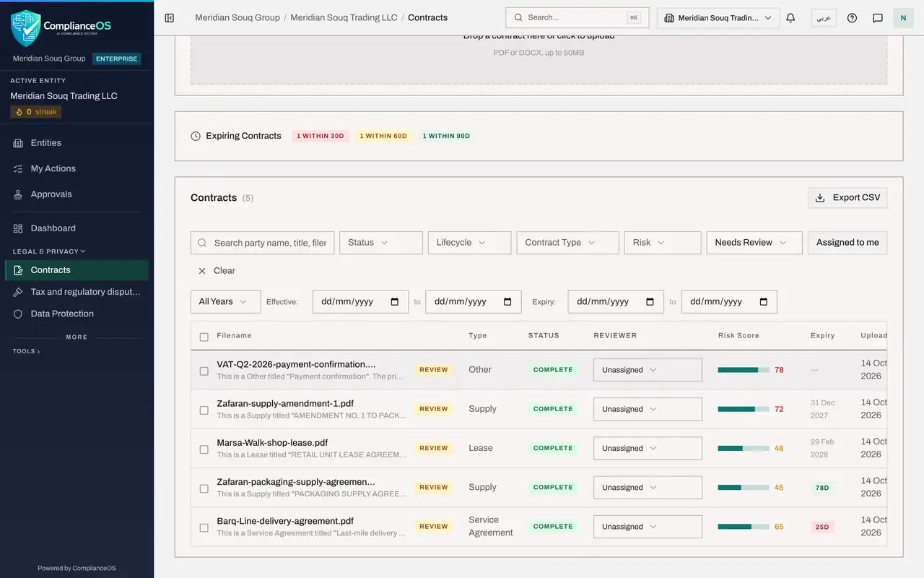Click the search party name input field
The image size is (924, 578).
[263, 243]
